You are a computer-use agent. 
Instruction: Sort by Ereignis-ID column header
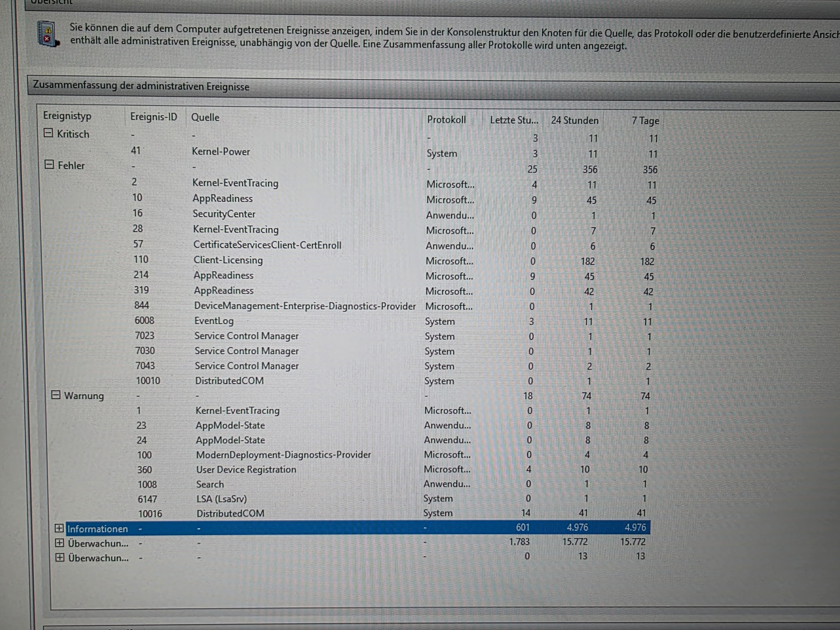click(x=153, y=117)
